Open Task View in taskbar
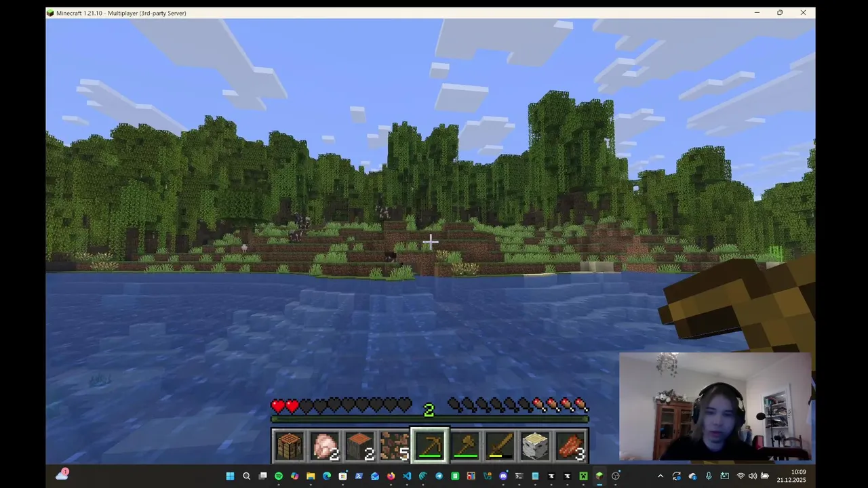This screenshot has width=868, height=488. pyautogui.click(x=263, y=476)
